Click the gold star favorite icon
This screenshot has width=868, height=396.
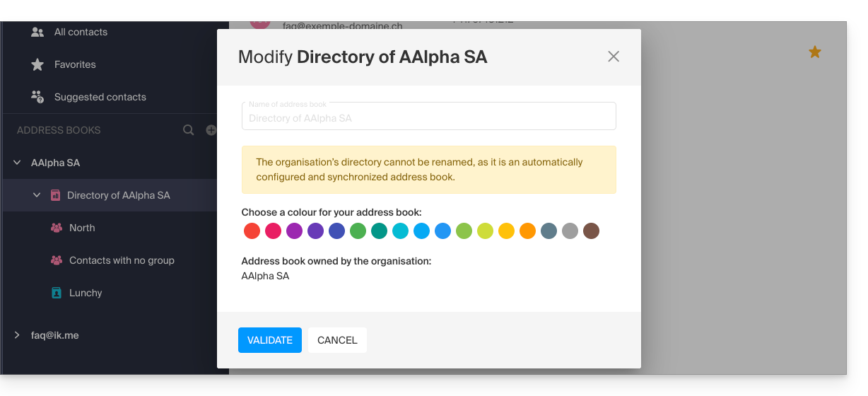(815, 52)
